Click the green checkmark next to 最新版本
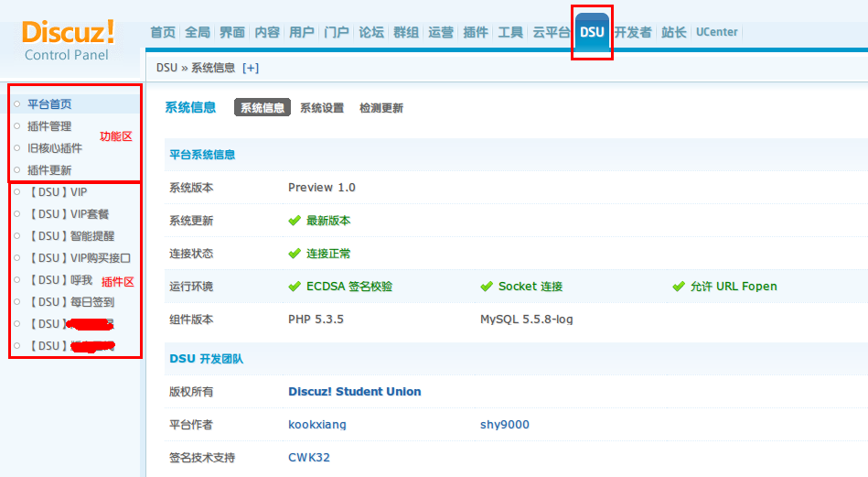 (x=295, y=221)
